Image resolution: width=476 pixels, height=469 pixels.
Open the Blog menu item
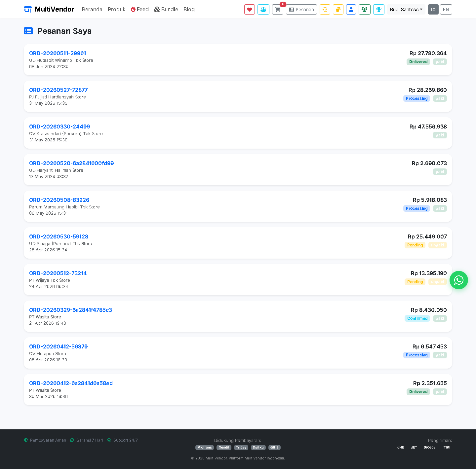tap(189, 9)
